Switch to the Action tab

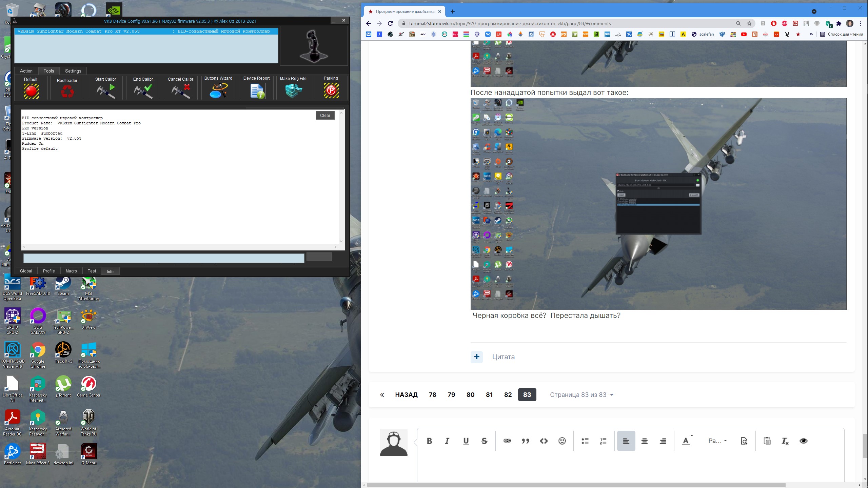(x=26, y=71)
